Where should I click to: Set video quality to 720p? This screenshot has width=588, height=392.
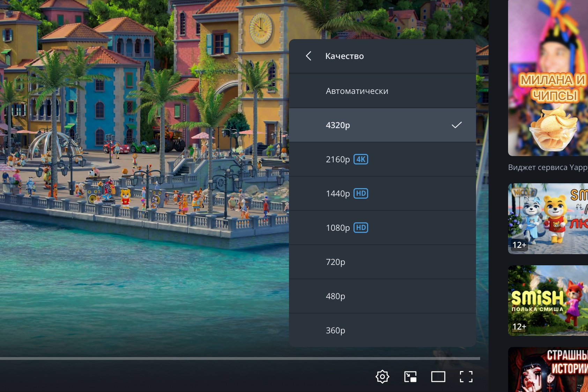pyautogui.click(x=382, y=262)
